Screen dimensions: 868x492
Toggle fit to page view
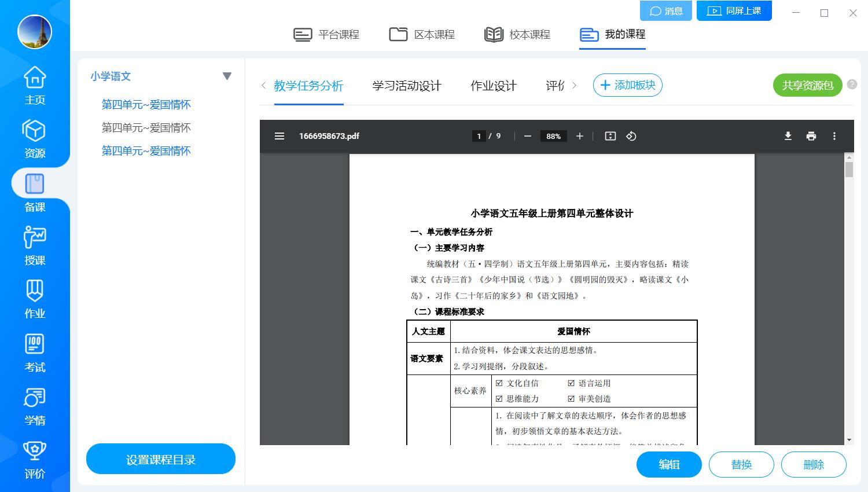point(610,136)
